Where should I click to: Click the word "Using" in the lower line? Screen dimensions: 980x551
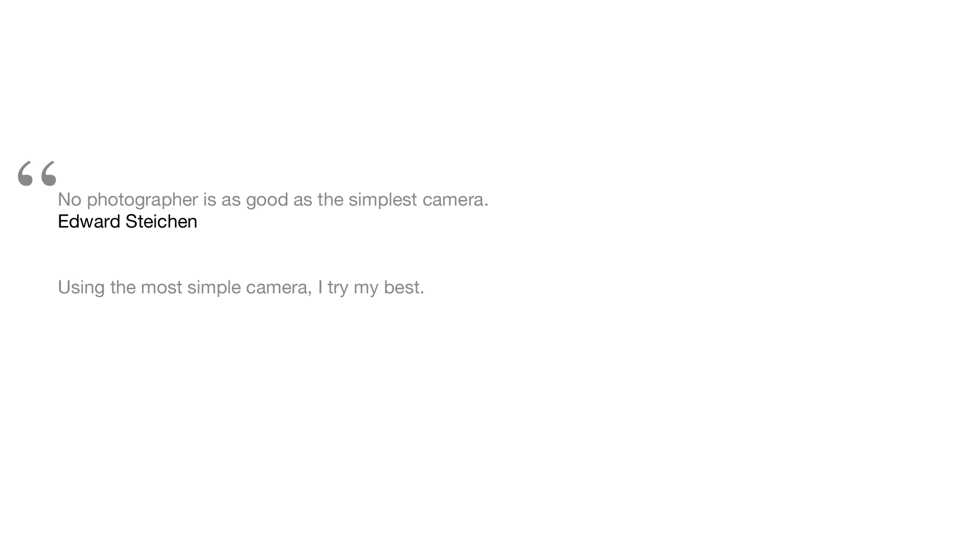(81, 288)
